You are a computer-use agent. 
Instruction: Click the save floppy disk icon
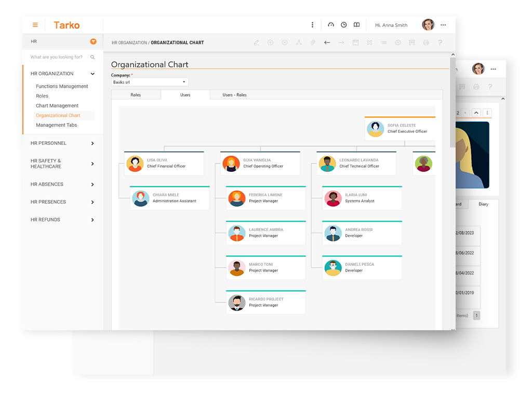pos(355,43)
